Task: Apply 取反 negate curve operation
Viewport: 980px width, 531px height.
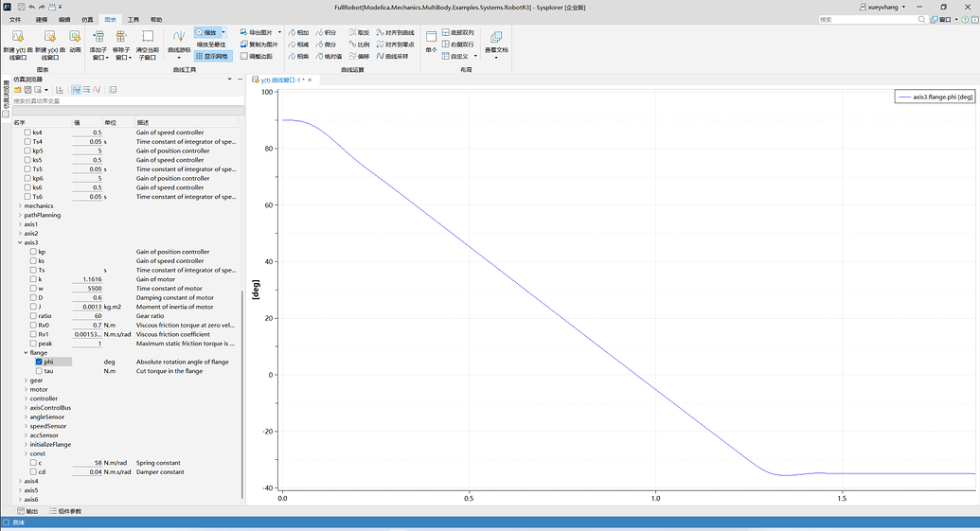Action: click(x=360, y=32)
